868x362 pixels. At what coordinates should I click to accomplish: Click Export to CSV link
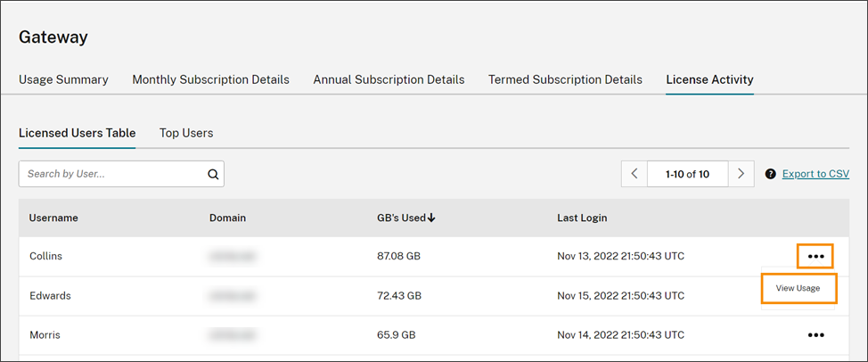(x=815, y=174)
